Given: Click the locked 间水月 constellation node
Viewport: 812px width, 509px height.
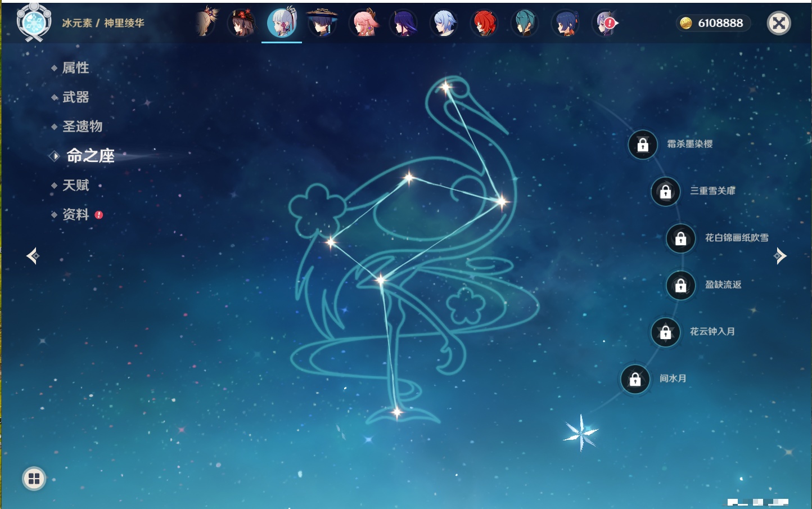Looking at the screenshot, I should 635,379.
